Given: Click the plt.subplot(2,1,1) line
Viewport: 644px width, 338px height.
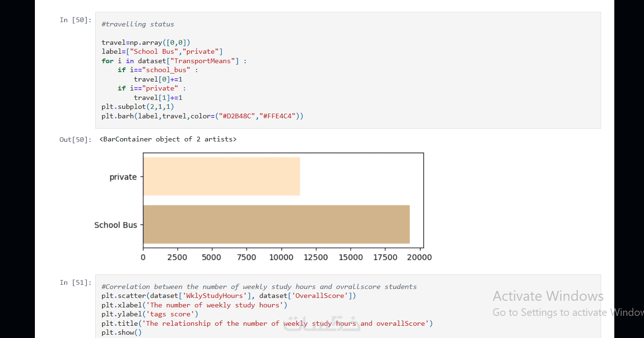Looking at the screenshot, I should (x=138, y=107).
